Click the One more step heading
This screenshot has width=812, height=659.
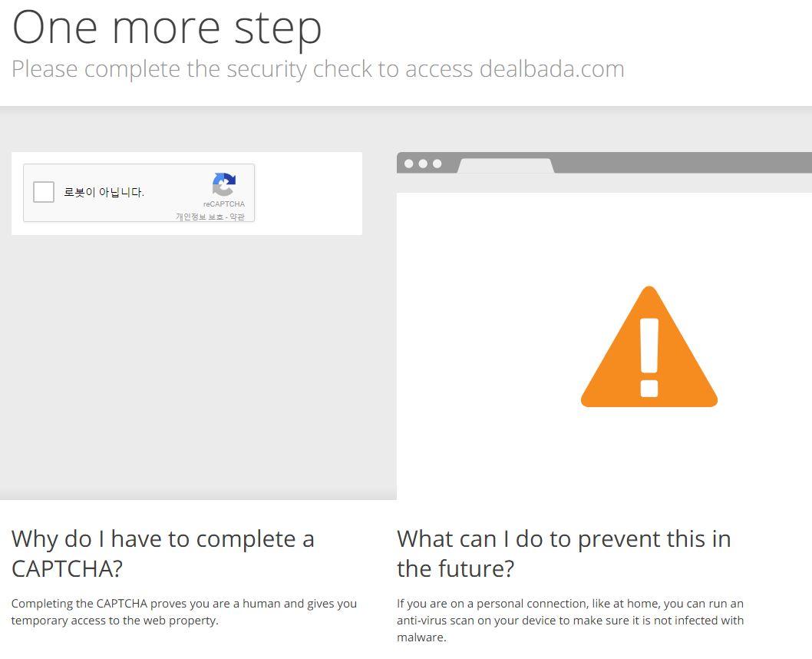pos(167,28)
